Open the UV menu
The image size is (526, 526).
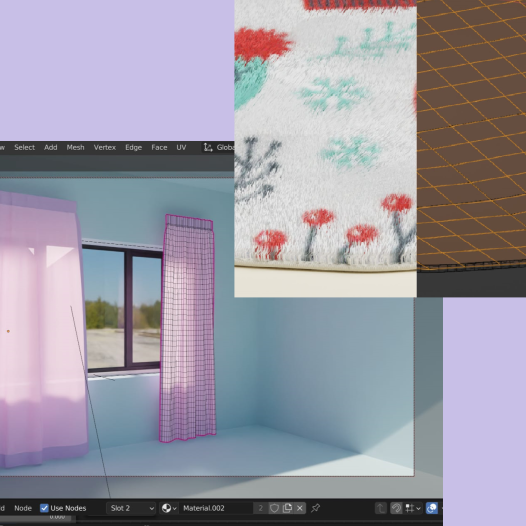click(181, 147)
